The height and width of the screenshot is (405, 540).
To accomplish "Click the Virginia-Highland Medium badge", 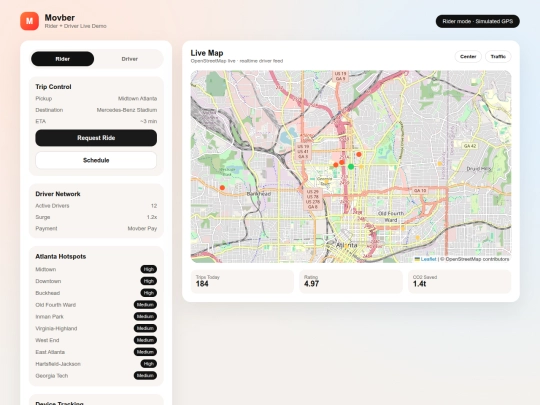I will (x=145, y=328).
